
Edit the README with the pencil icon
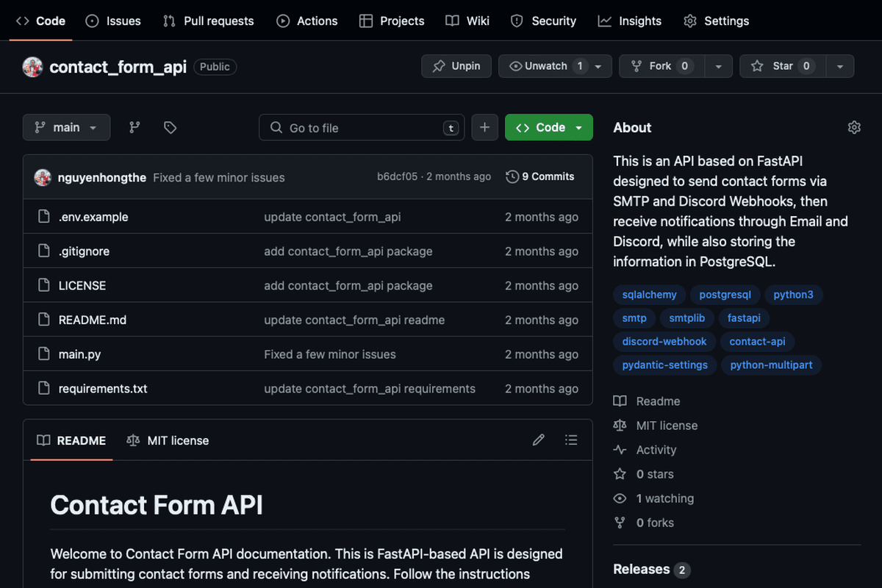coord(539,440)
